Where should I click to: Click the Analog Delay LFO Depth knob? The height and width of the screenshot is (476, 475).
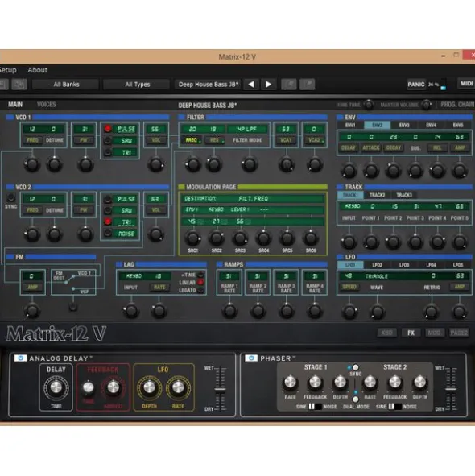149,387
